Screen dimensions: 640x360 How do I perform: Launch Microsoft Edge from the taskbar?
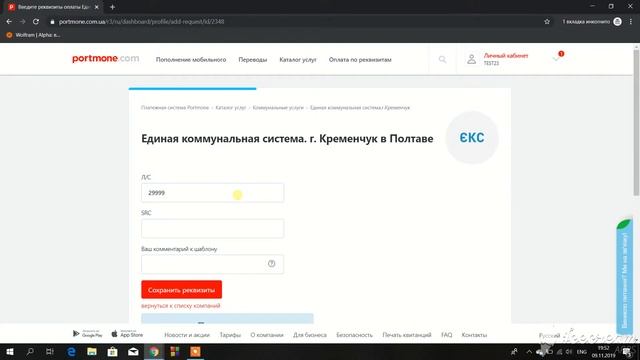[71, 351]
